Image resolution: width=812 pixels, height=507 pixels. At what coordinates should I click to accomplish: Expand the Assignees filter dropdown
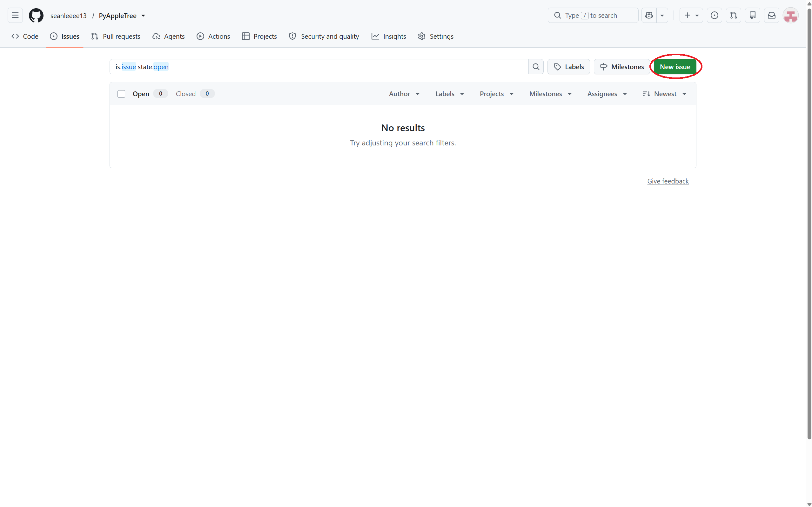(607, 94)
